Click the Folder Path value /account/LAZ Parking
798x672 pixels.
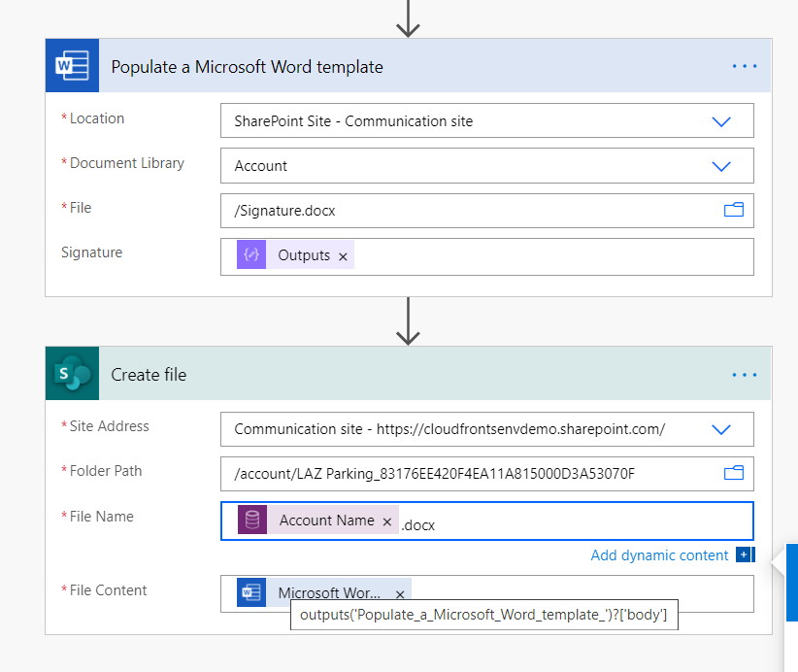(434, 474)
